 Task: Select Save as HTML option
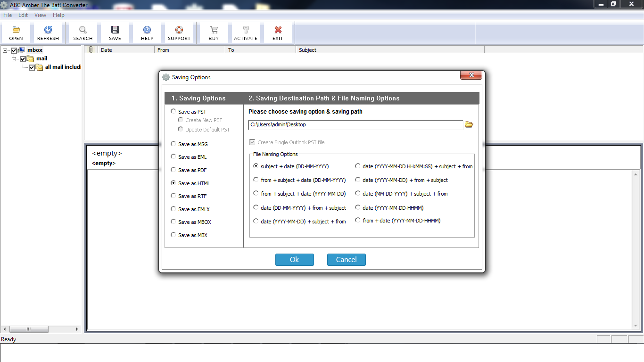click(x=190, y=183)
